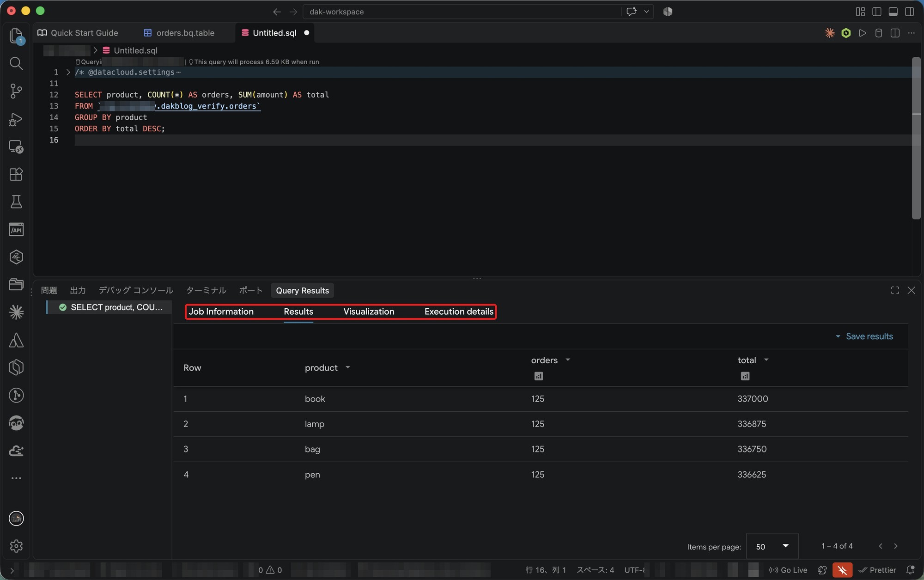Switch to the Visualization tab
924x580 pixels.
[x=369, y=311]
